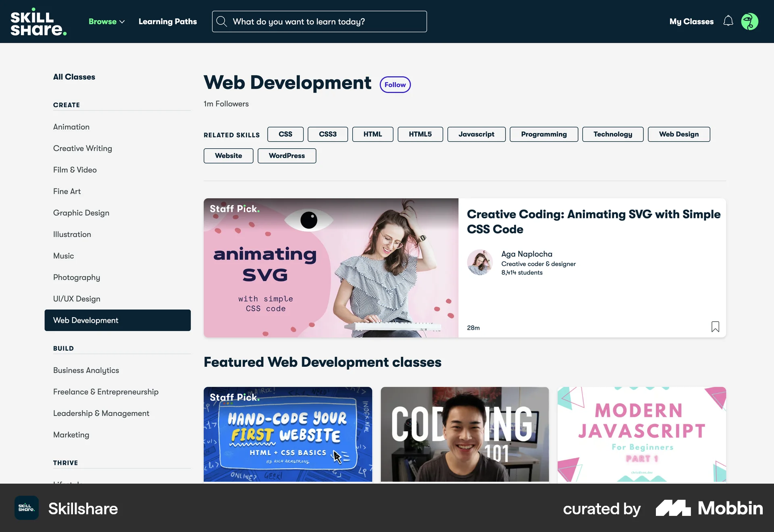Expand the Browse dropdown menu

106,21
